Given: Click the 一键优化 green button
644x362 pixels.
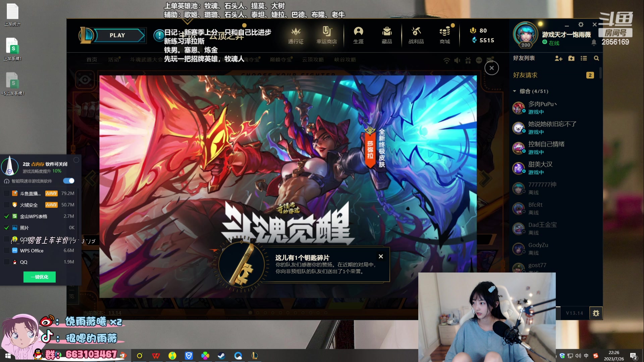Looking at the screenshot, I should coord(40,277).
